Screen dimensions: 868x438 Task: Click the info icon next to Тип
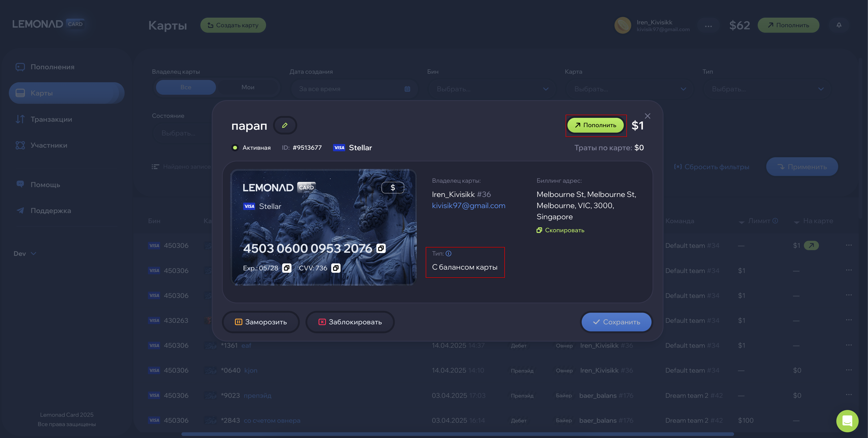coord(449,253)
